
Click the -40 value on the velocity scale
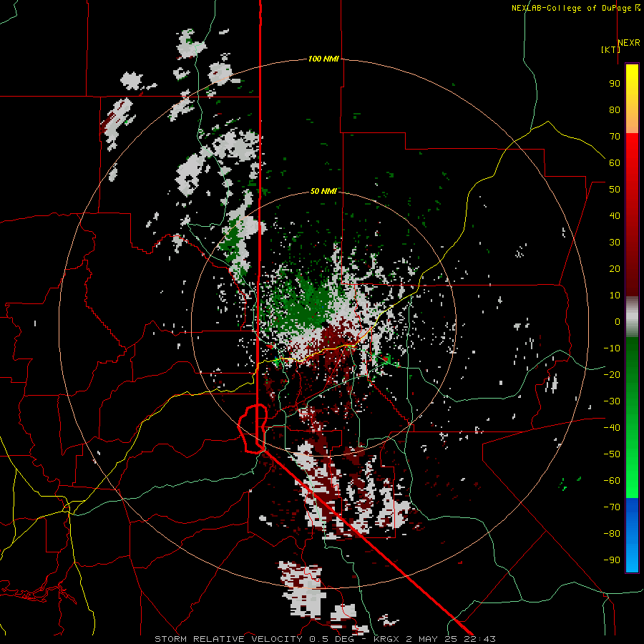tap(612, 428)
